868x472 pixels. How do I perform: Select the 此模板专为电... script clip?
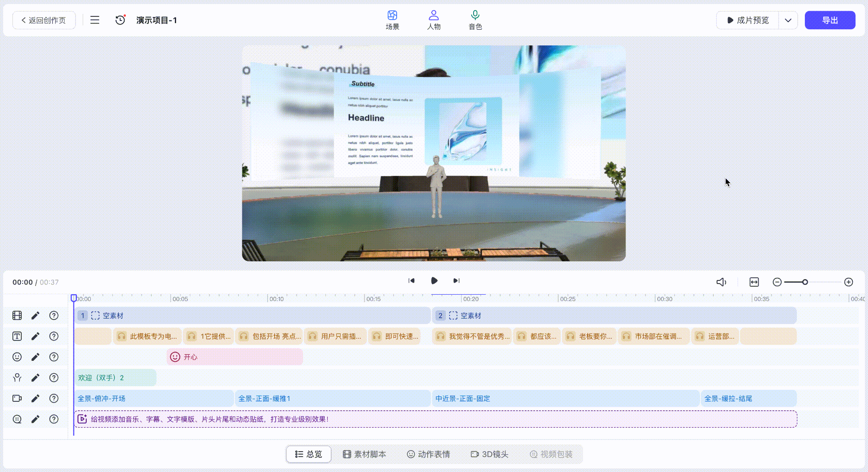tap(148, 336)
